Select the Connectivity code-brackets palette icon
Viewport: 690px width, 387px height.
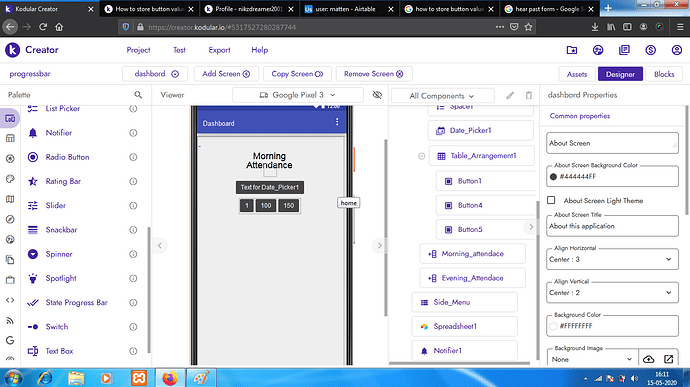coord(10,300)
